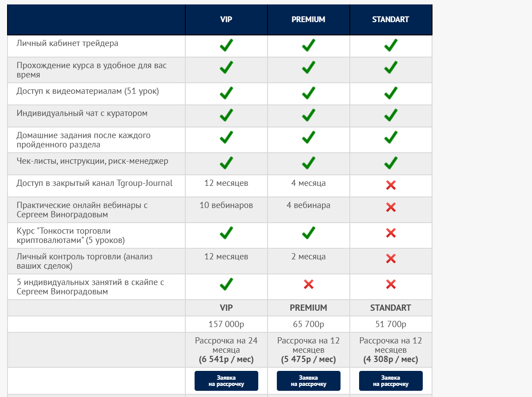Click PREMIUM checkmark for video materials access

pyautogui.click(x=309, y=93)
